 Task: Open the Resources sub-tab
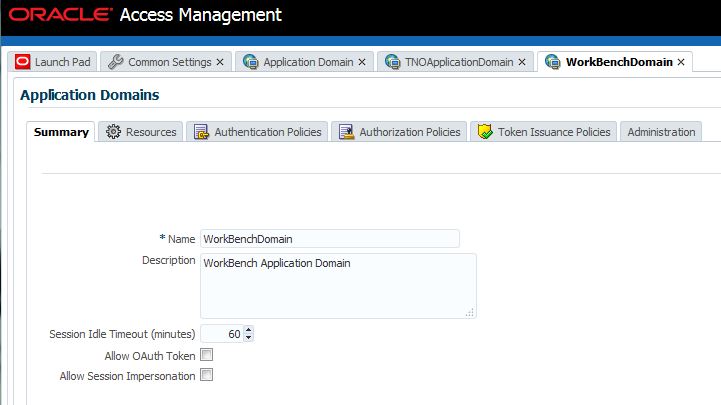(x=141, y=132)
